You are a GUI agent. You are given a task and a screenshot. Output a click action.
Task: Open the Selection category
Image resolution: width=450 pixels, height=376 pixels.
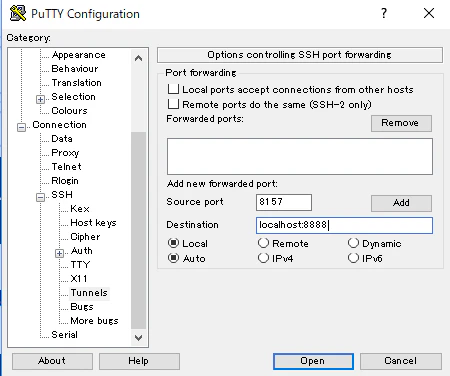point(73,97)
